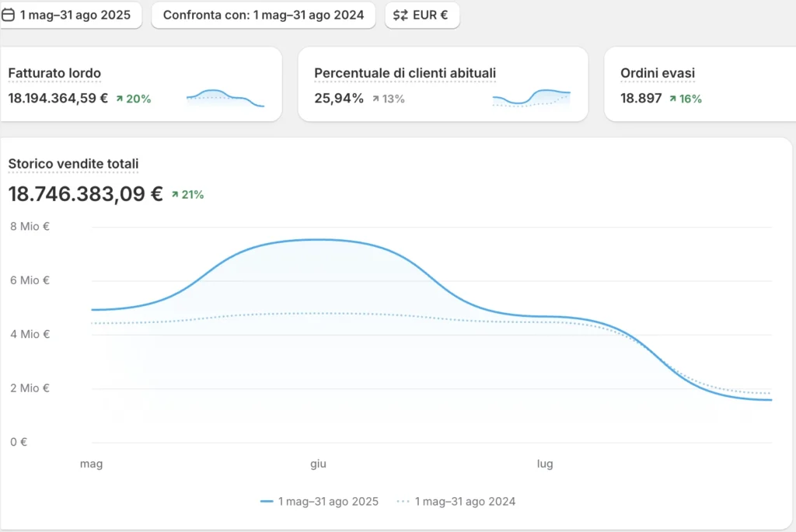Click the green trend arrow beside 21%
Image resolution: width=796 pixels, height=532 pixels.
click(175, 194)
